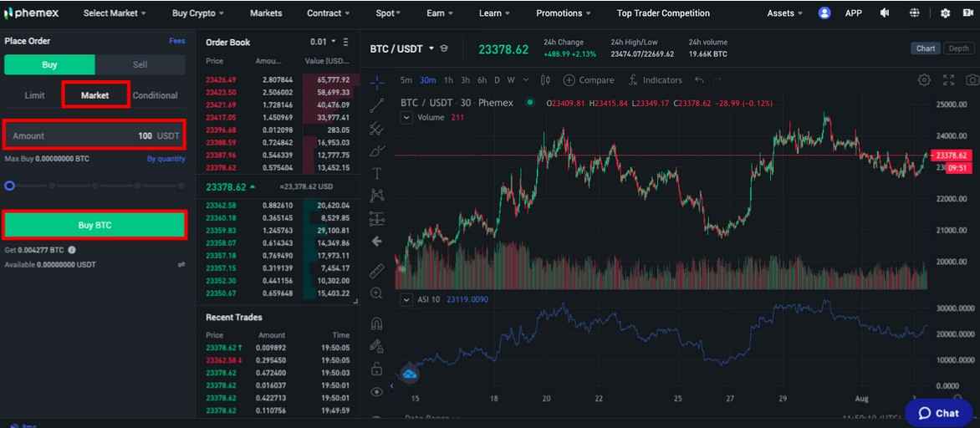Viewport: 980px width, 428px height.
Task: Collapse the ASI 10 indicator legend
Action: (x=407, y=299)
